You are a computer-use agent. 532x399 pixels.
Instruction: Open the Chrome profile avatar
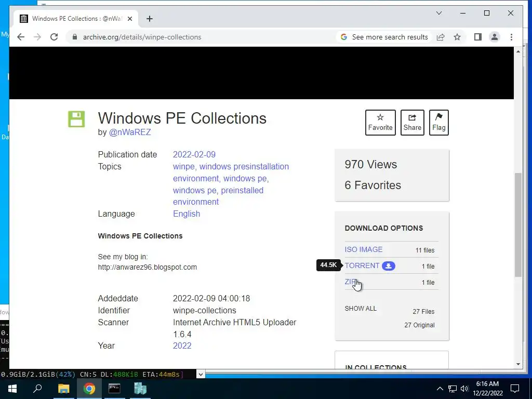[x=495, y=37]
